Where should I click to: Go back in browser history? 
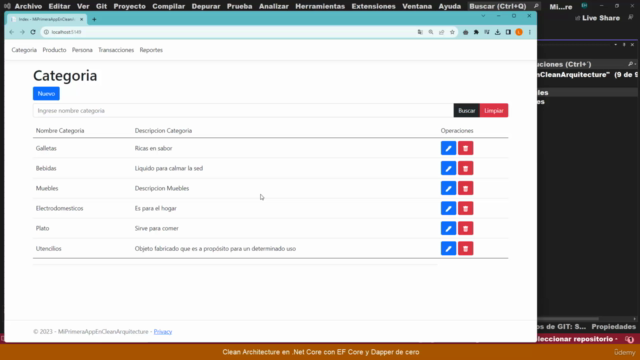tap(11, 32)
